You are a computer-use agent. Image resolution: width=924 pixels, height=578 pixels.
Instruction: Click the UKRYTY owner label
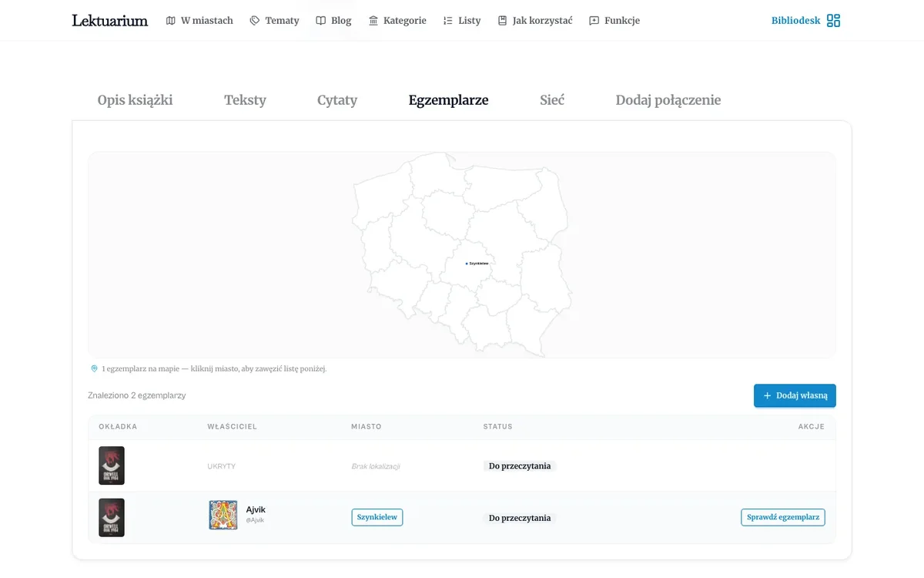coord(221,466)
